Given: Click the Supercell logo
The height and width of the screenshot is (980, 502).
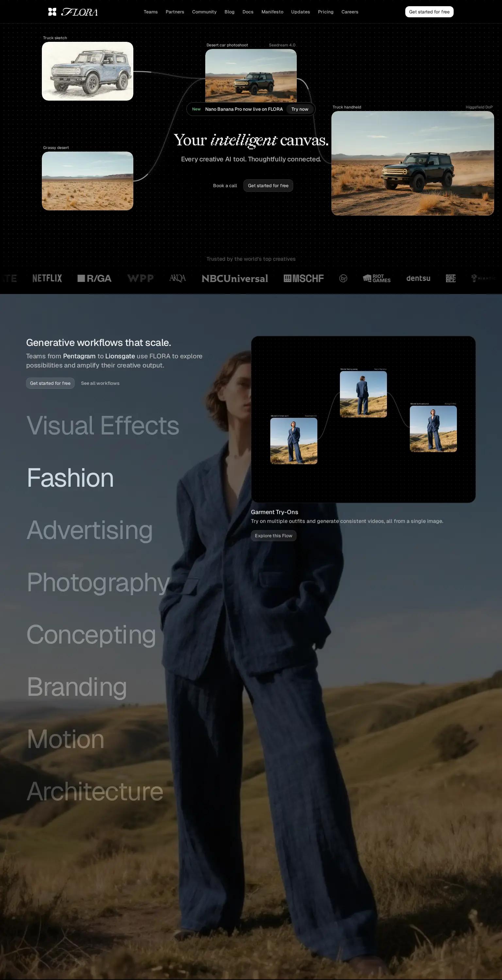Looking at the screenshot, I should coord(451,278).
